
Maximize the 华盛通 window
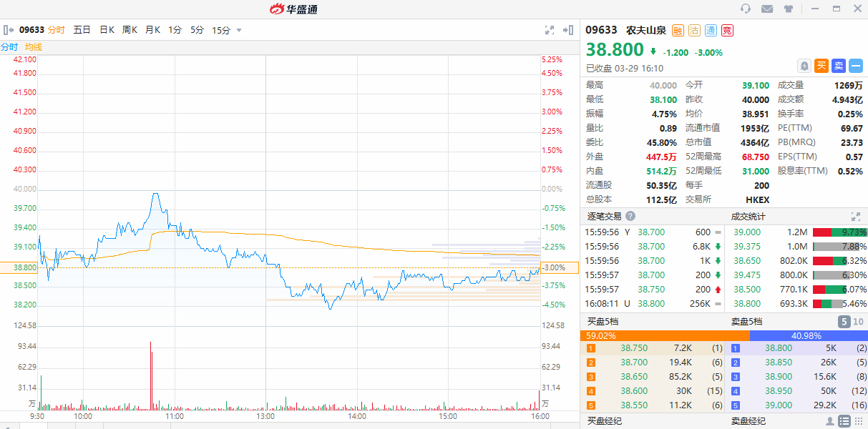[836, 9]
